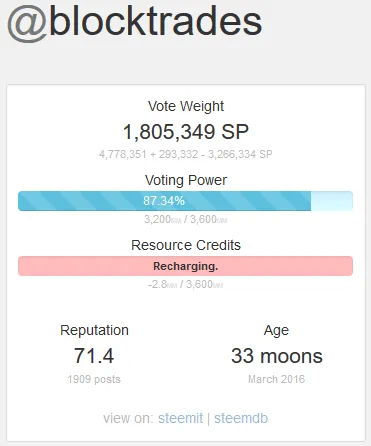Image resolution: width=371 pixels, height=446 pixels.
Task: Click the @ symbol in the heading
Action: coord(27,24)
